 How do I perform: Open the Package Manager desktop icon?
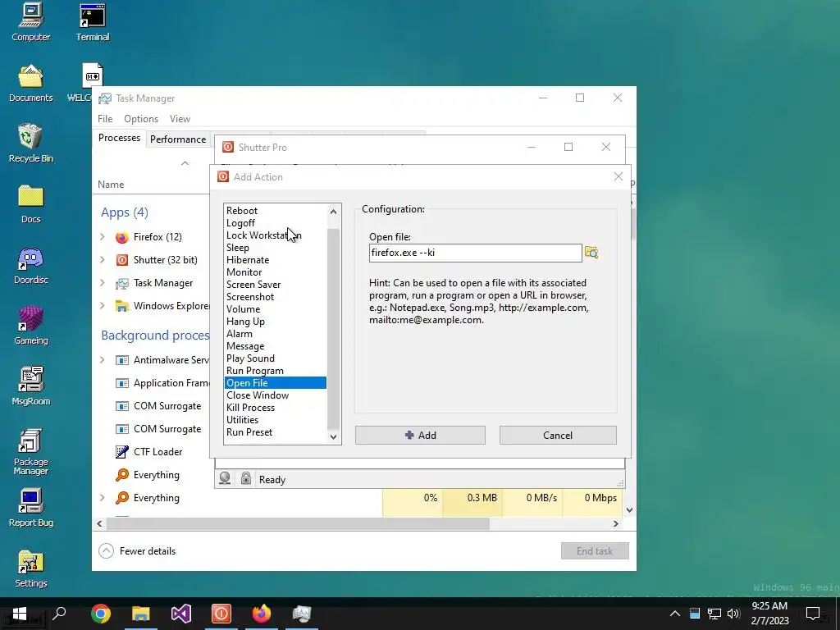[x=31, y=452]
